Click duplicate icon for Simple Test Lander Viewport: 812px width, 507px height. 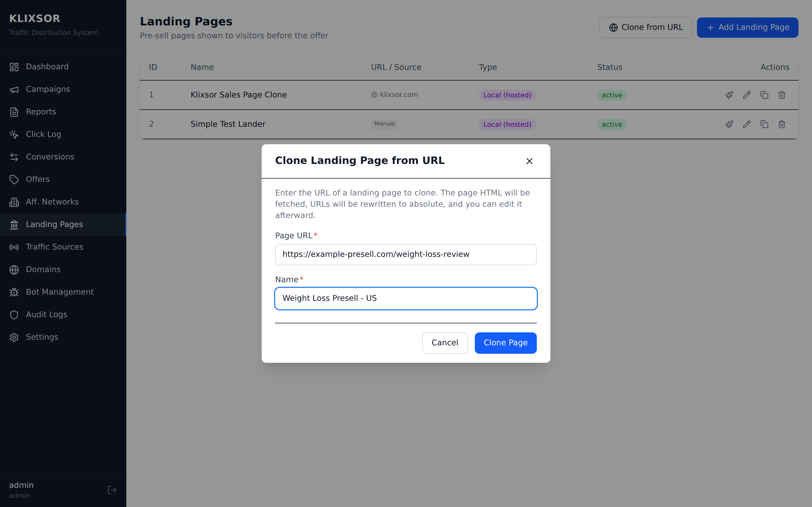tap(764, 124)
